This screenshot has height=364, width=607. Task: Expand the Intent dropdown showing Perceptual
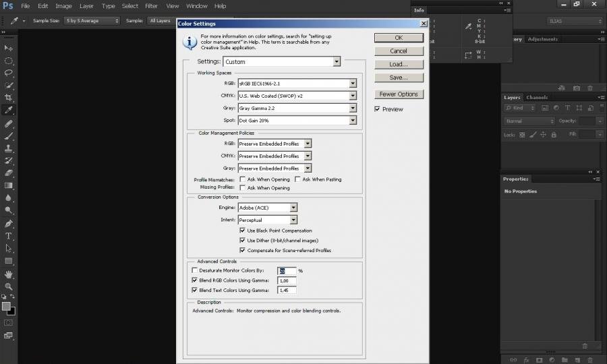293,220
